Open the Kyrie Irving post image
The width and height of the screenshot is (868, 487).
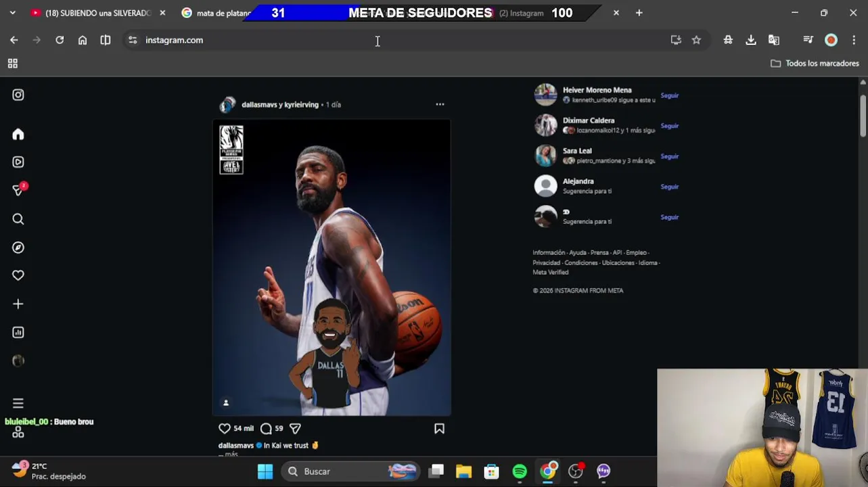(332, 268)
